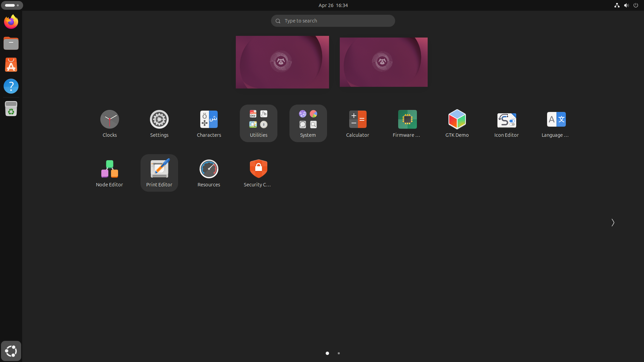The width and height of the screenshot is (644, 362).
Task: Open Firefox from the dock
Action: point(11,22)
